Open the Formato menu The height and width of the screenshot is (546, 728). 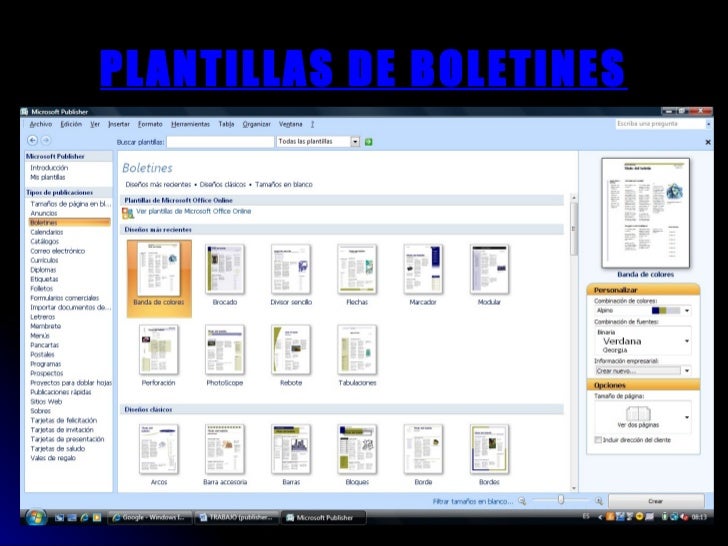click(150, 124)
